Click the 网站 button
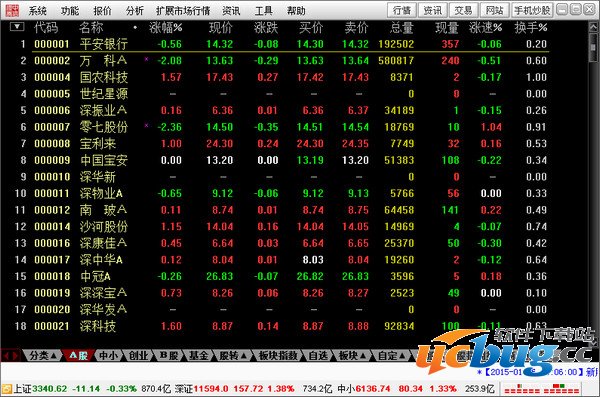 [x=494, y=10]
